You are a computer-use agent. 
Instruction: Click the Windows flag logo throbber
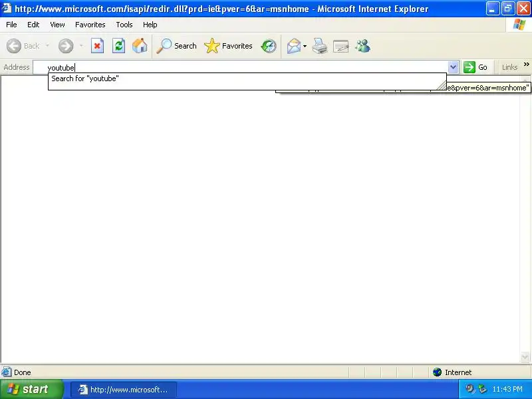(519, 25)
